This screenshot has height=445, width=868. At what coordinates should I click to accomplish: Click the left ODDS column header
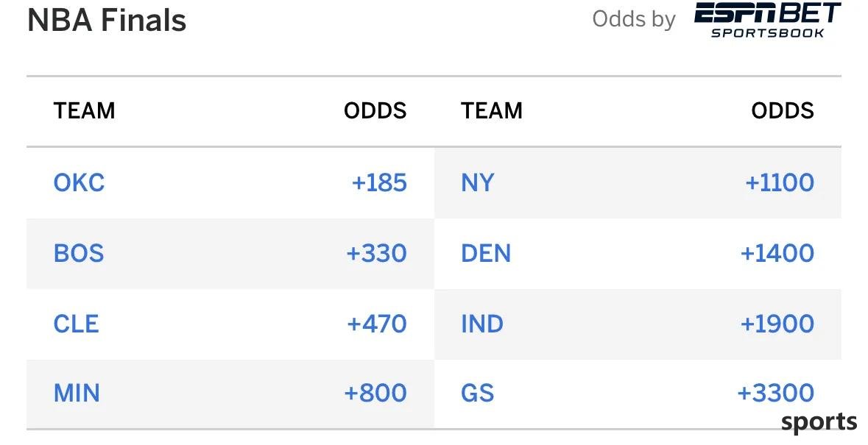coord(375,110)
